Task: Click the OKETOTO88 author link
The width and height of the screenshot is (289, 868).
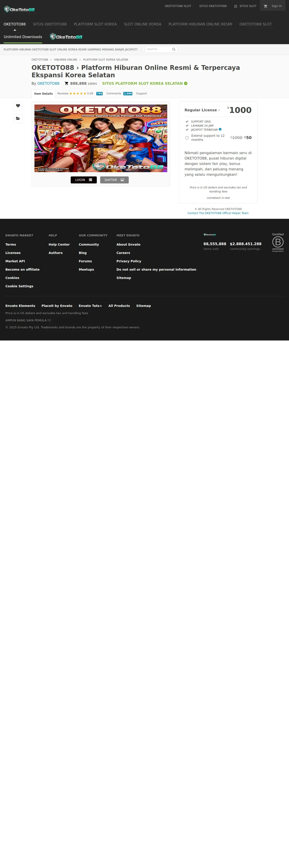Action: [48, 84]
